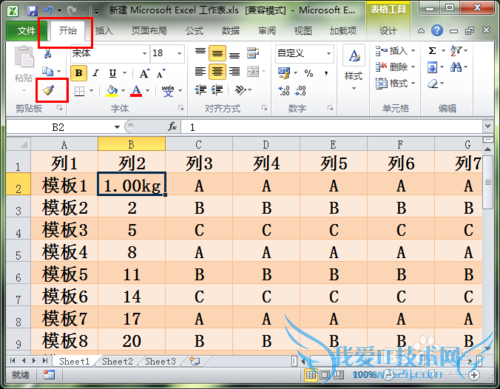Toggle left text alignment

click(x=200, y=71)
